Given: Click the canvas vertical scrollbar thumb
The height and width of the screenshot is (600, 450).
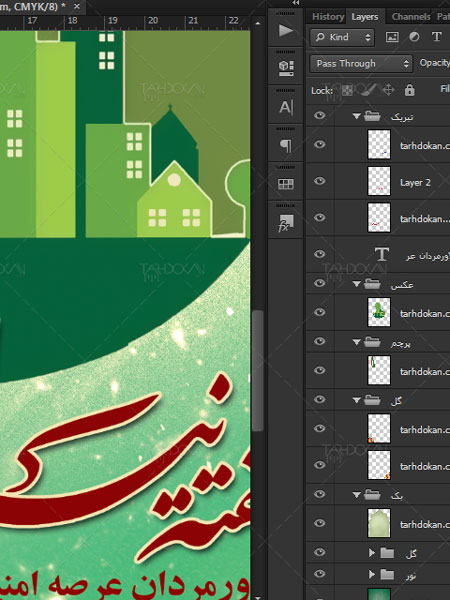Looking at the screenshot, I should (258, 370).
